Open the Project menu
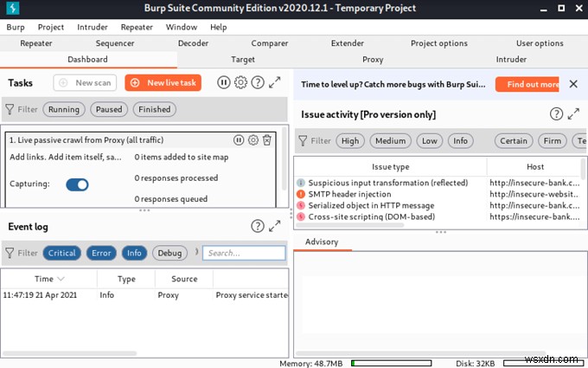588x368 pixels. coord(51,27)
